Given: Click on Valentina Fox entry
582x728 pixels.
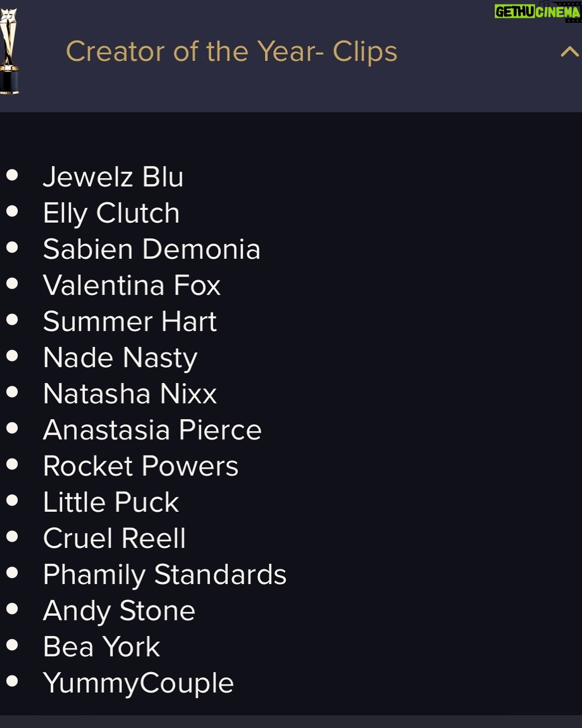Looking at the screenshot, I should tap(132, 285).
